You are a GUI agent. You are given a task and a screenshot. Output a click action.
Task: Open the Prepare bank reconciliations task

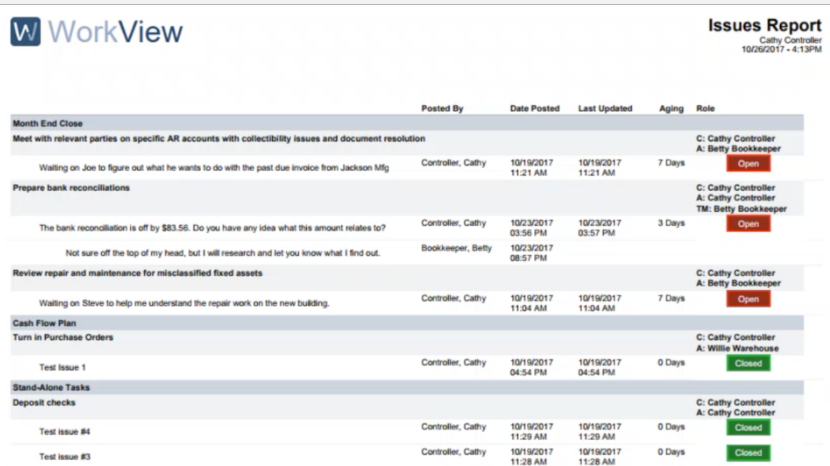(x=71, y=188)
